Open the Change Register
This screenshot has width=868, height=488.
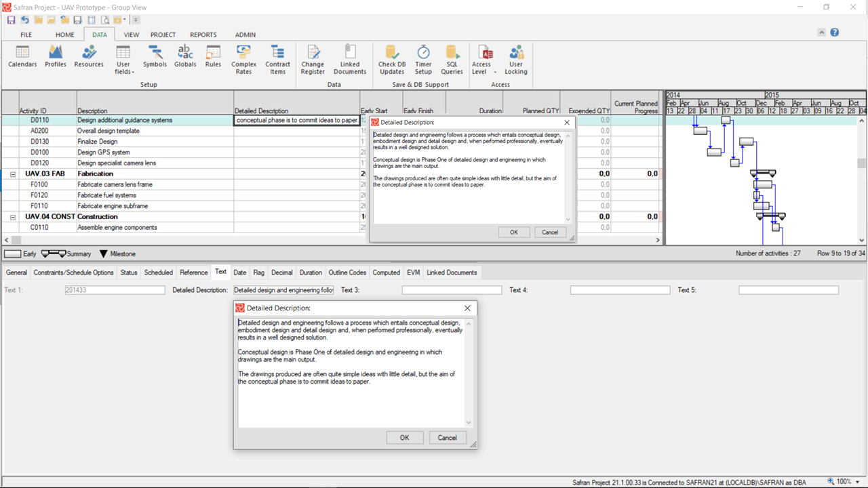[313, 60]
